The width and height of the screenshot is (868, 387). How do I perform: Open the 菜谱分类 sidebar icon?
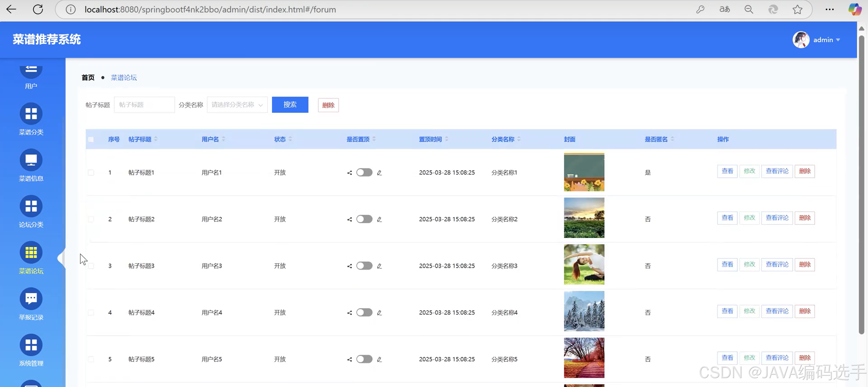pyautogui.click(x=31, y=114)
